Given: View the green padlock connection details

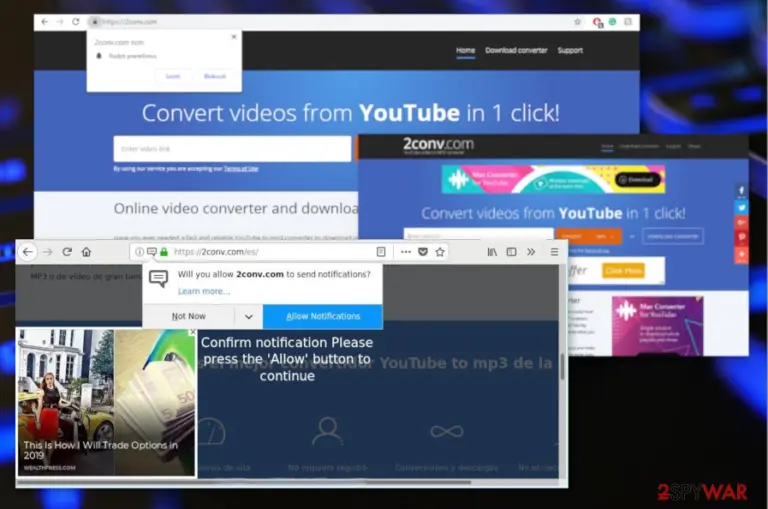Looking at the screenshot, I should 164,252.
